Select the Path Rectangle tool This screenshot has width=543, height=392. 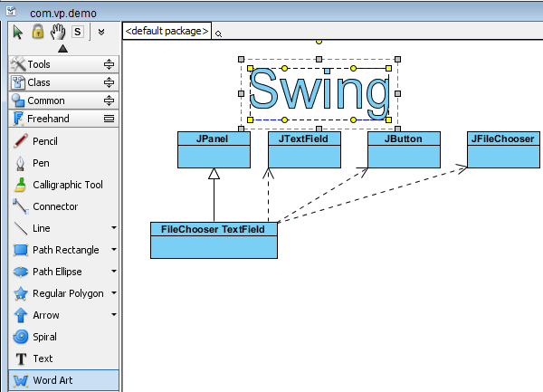59,250
